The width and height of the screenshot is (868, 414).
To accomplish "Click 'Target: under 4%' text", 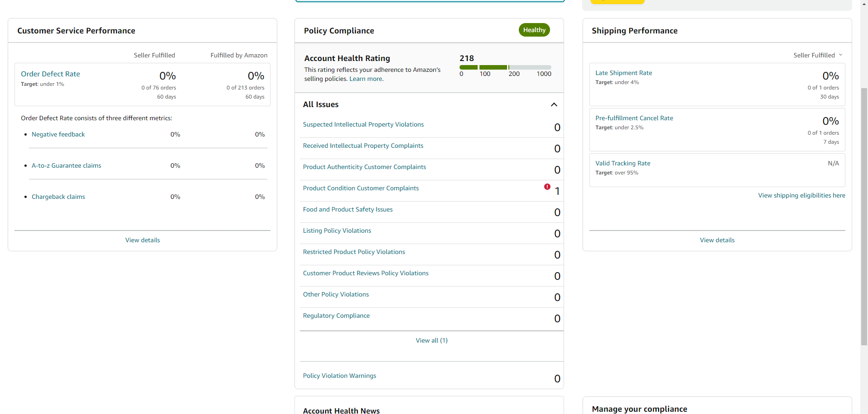I will (x=617, y=82).
